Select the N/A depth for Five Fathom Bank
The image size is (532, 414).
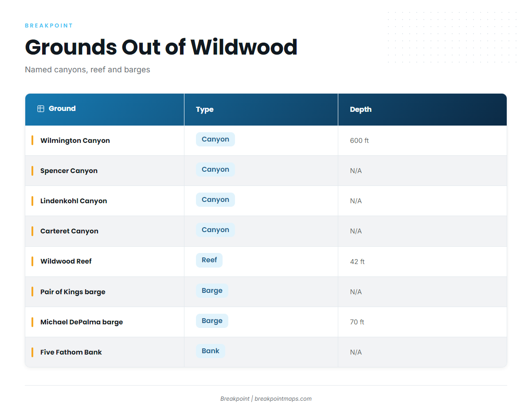pos(356,352)
